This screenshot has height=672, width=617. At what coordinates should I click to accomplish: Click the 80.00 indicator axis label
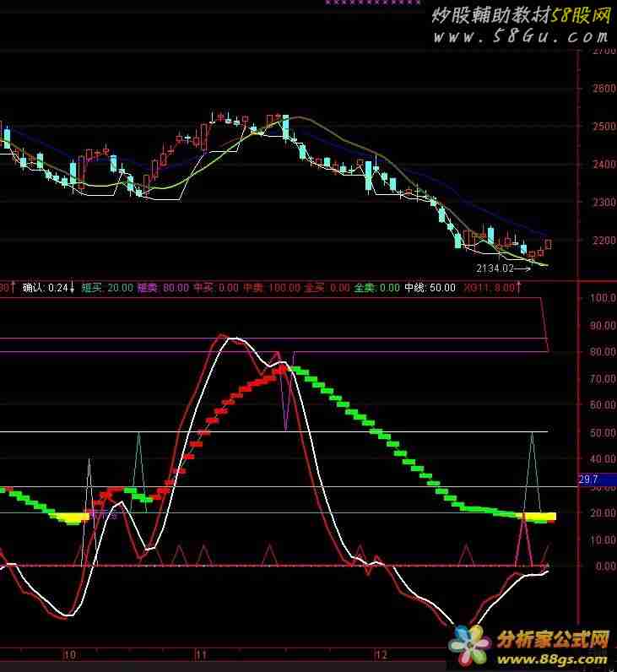click(603, 352)
